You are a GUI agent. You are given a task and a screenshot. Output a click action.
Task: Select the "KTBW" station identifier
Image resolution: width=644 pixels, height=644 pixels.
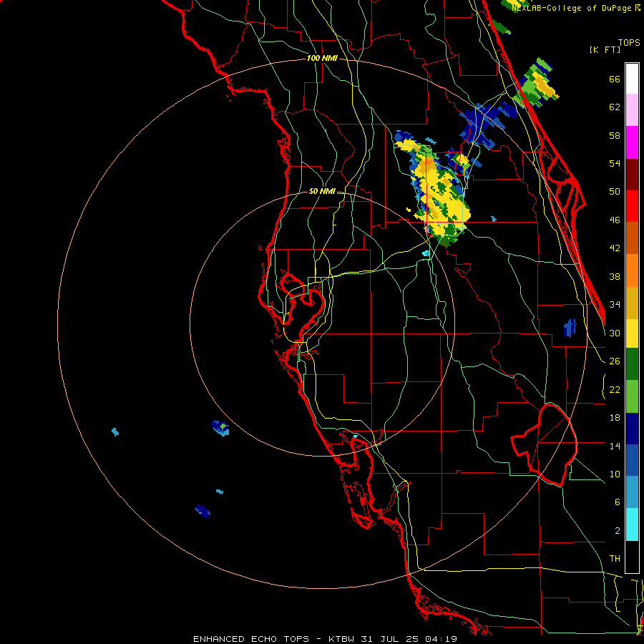pos(343,639)
